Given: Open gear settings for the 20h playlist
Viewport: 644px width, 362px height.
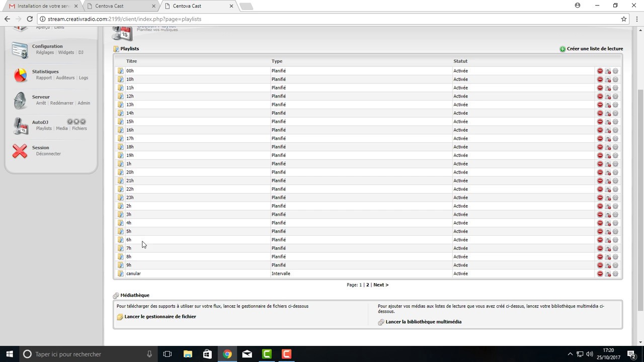Looking at the screenshot, I should [x=615, y=172].
